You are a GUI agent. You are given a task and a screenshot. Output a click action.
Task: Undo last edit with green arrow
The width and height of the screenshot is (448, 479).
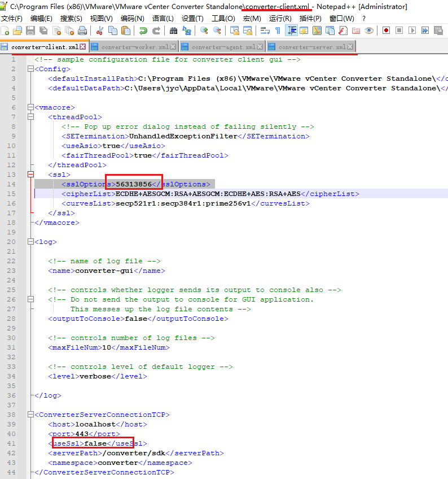(x=143, y=31)
